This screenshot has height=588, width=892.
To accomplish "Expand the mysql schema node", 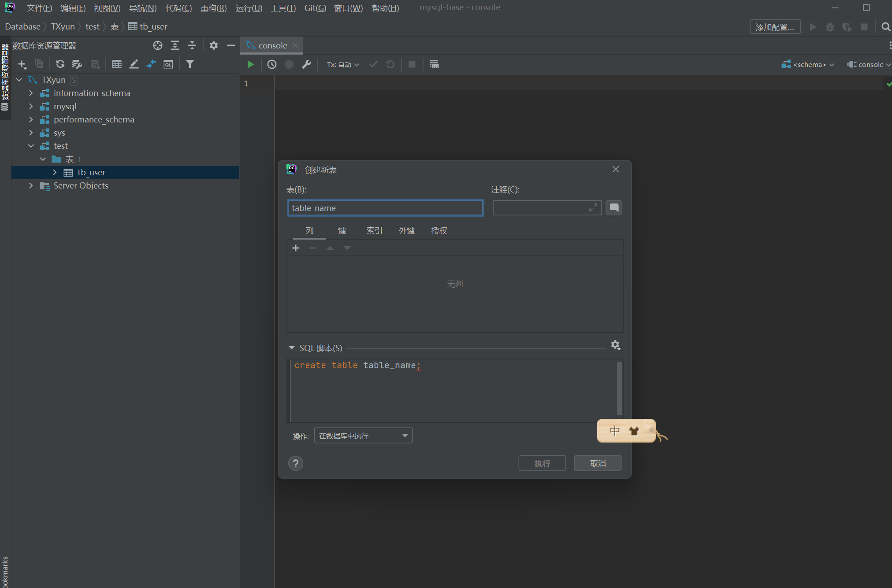I will [31, 106].
